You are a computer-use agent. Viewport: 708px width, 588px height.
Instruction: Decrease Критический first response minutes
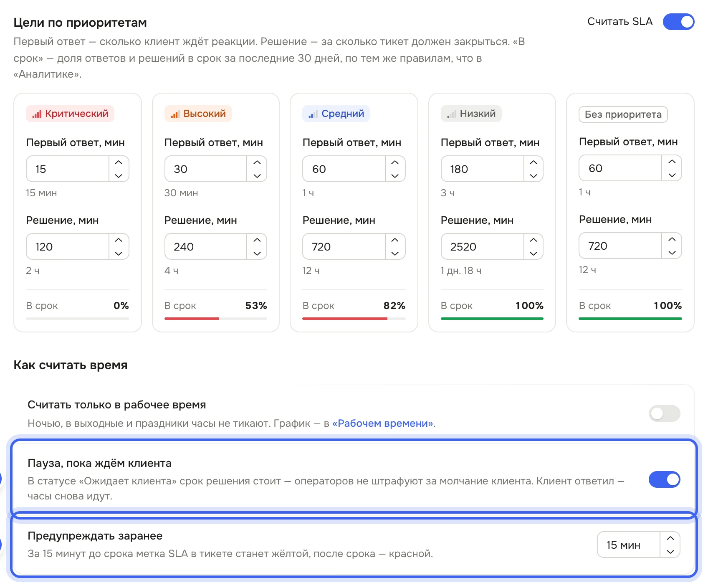click(119, 176)
